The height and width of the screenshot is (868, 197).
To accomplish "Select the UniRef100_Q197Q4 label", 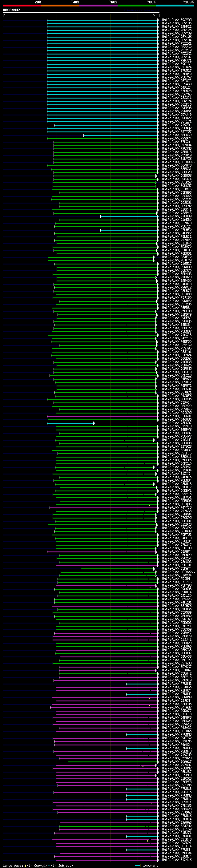I will click(x=177, y=125).
